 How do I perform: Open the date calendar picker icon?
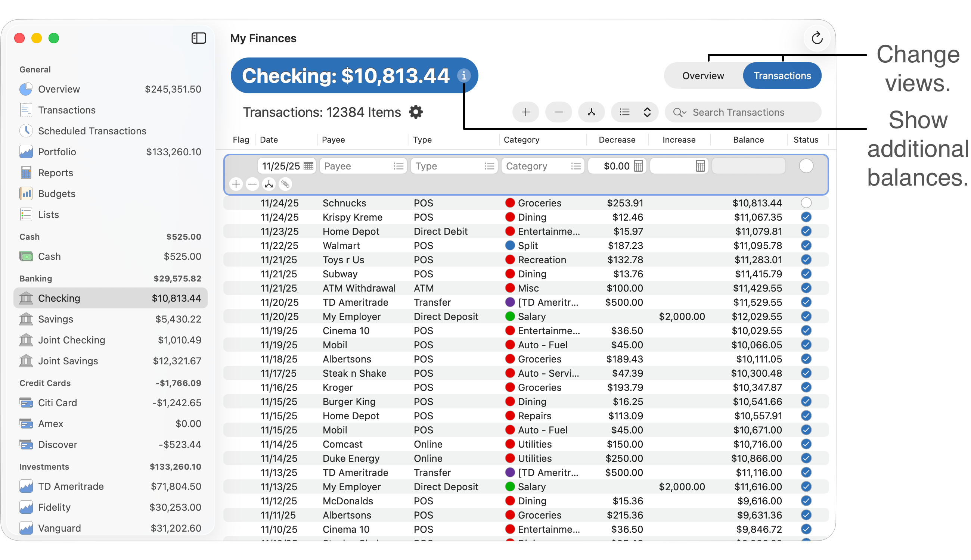coord(308,166)
